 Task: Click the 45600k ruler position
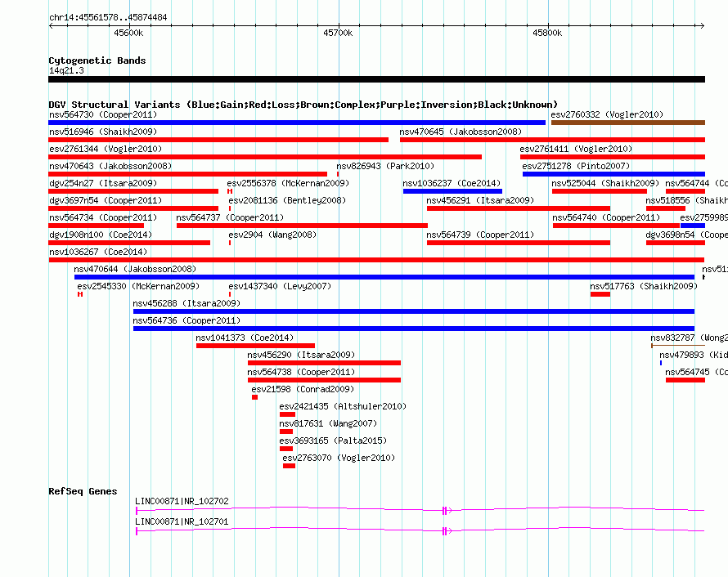tap(128, 33)
